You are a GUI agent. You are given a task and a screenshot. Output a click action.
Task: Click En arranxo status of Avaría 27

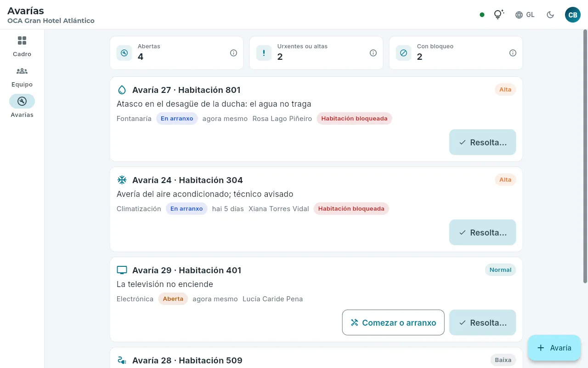coord(177,118)
